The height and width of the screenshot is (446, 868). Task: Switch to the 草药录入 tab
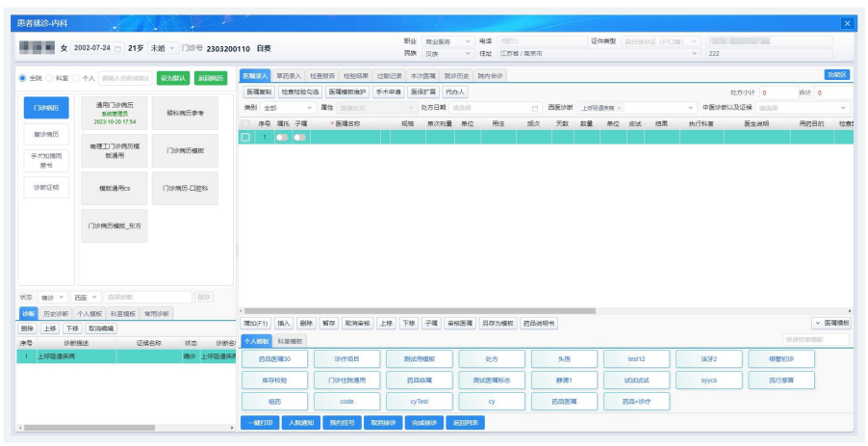290,76
